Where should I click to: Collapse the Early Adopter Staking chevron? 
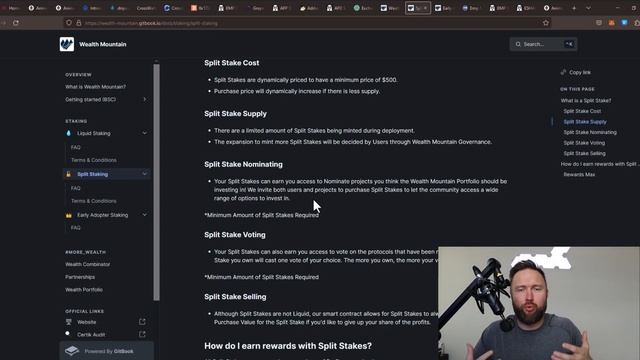coord(144,215)
